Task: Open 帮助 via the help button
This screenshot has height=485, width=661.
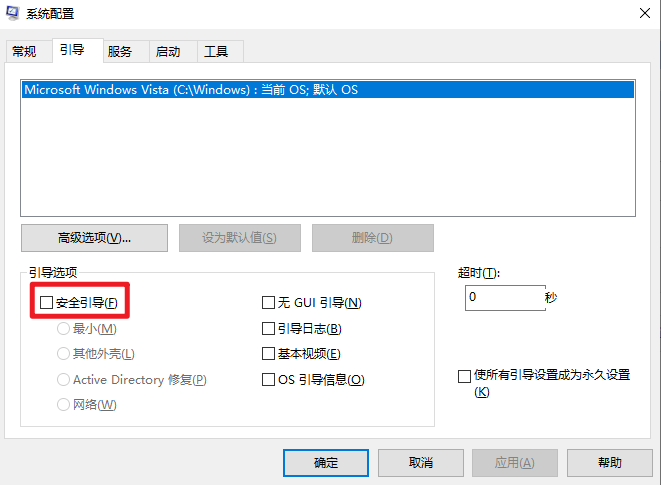Action: point(610,463)
